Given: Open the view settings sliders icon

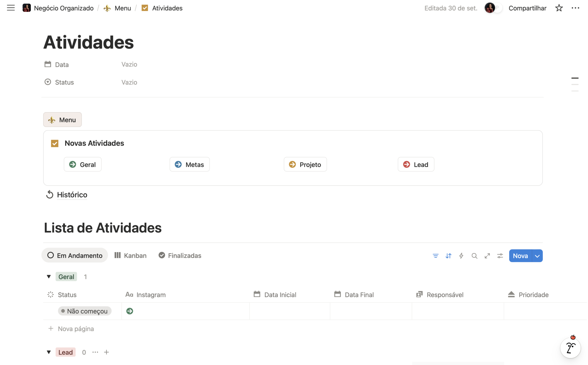Looking at the screenshot, I should point(500,256).
